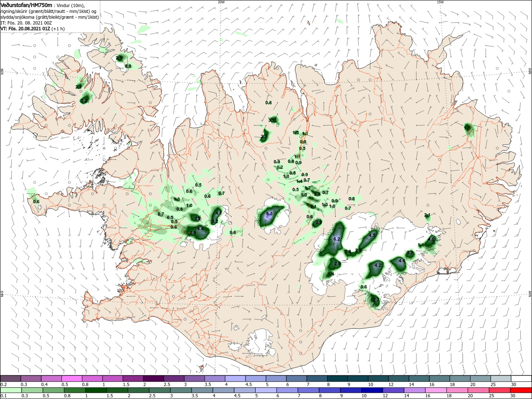Click dark mauve 0.2 swatch in upper legend
Image resolution: width=532 pixels, height=399 pixels.
point(10,379)
